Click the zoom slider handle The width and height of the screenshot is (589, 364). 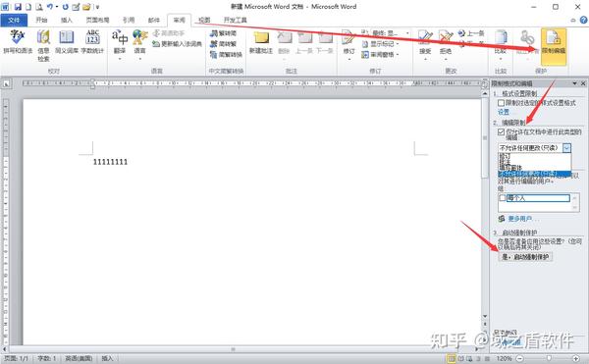click(x=549, y=359)
